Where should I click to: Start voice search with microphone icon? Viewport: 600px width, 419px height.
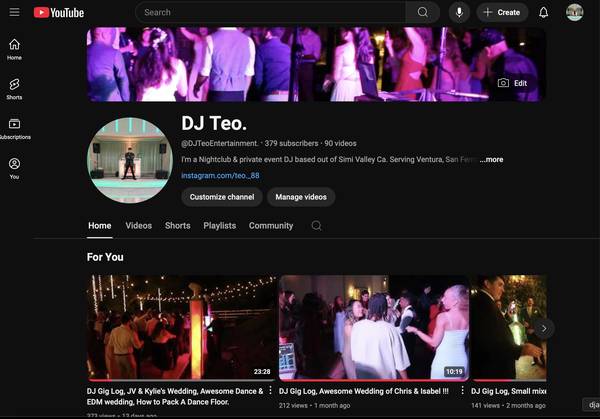459,12
